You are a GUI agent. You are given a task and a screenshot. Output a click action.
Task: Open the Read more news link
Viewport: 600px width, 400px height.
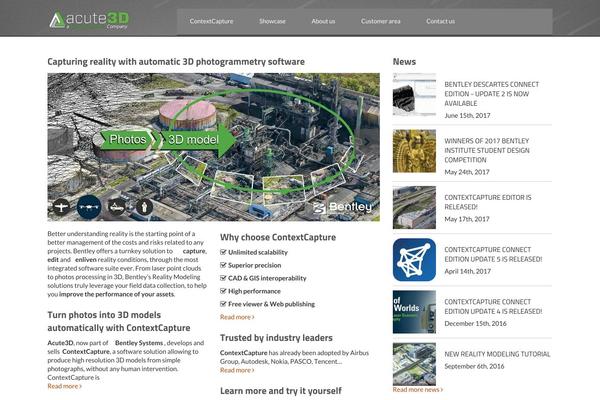pos(417,390)
